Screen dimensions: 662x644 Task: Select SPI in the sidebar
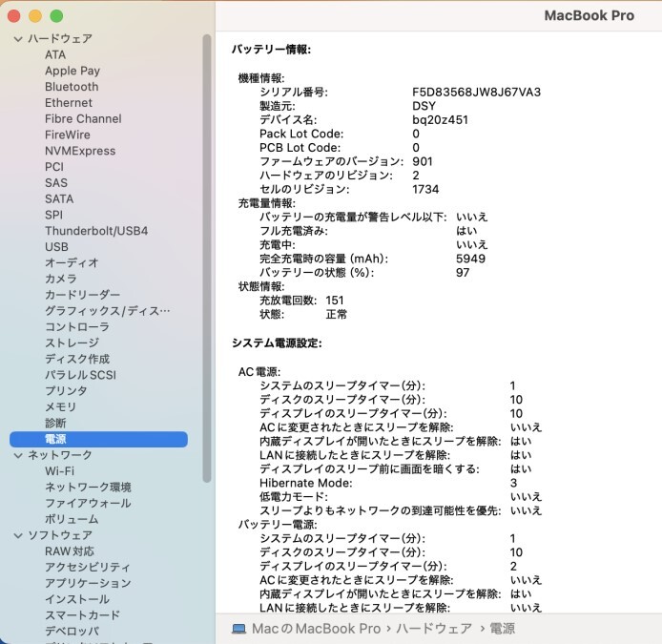point(53,216)
